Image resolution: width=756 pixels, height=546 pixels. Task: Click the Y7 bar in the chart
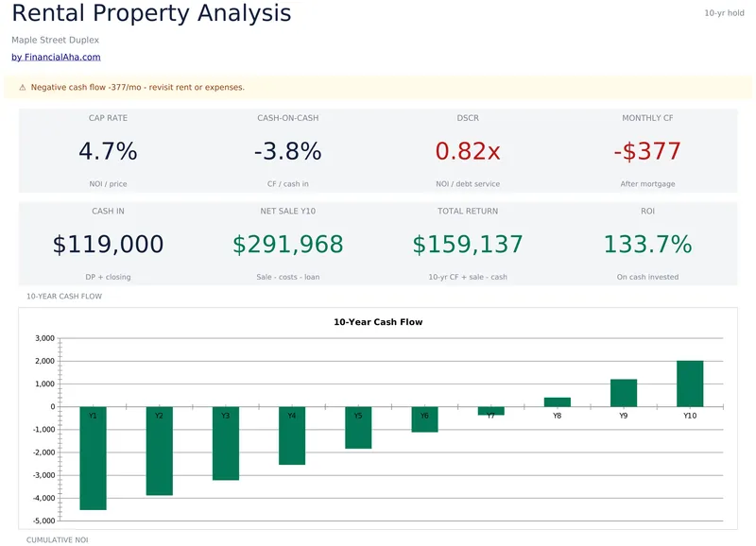pos(490,411)
